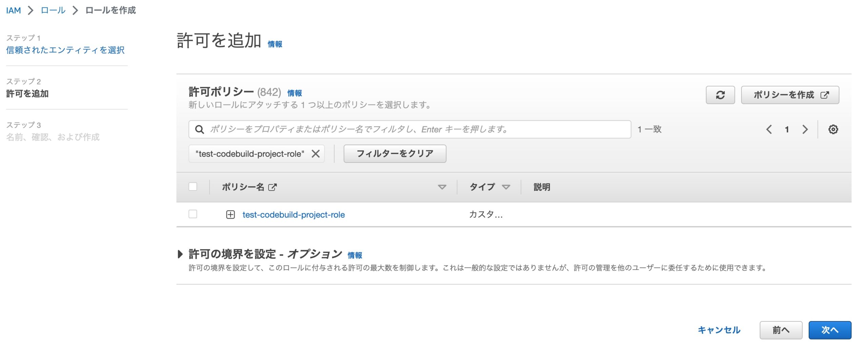Image resolution: width=868 pixels, height=350 pixels.
Task: Go to next page of policies
Action: click(805, 129)
